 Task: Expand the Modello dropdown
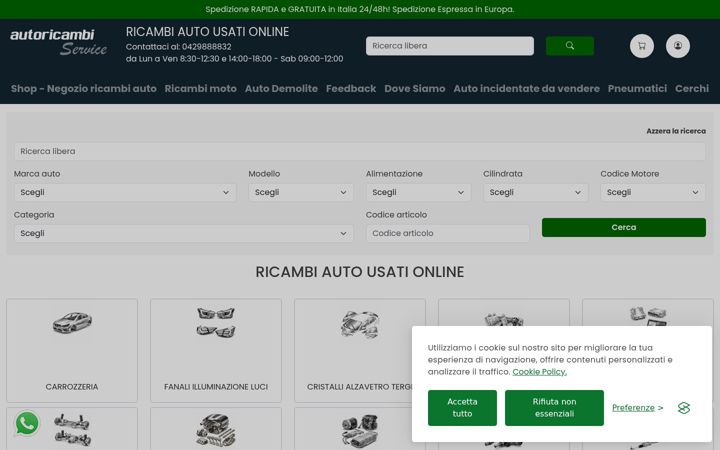tap(301, 192)
